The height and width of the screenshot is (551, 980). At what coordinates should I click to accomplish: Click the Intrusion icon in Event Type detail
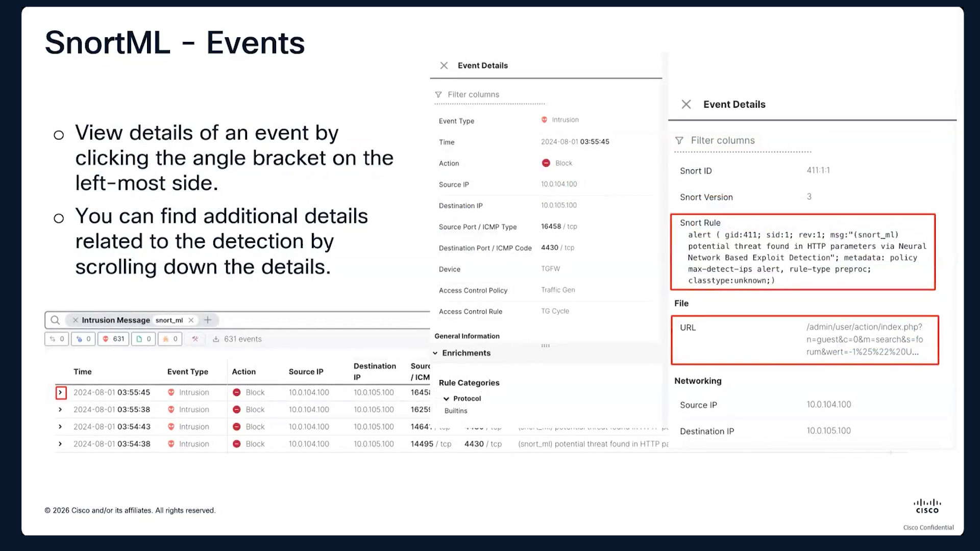tap(545, 120)
